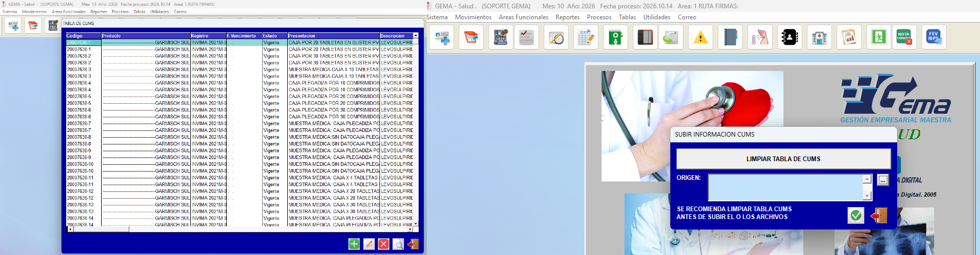This screenshot has width=980, height=255.
Task: Open Reportes menu in right window
Action: (x=568, y=17)
